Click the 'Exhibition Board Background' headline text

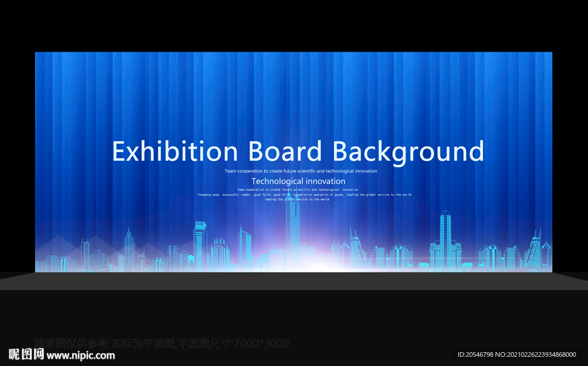[x=298, y=152]
